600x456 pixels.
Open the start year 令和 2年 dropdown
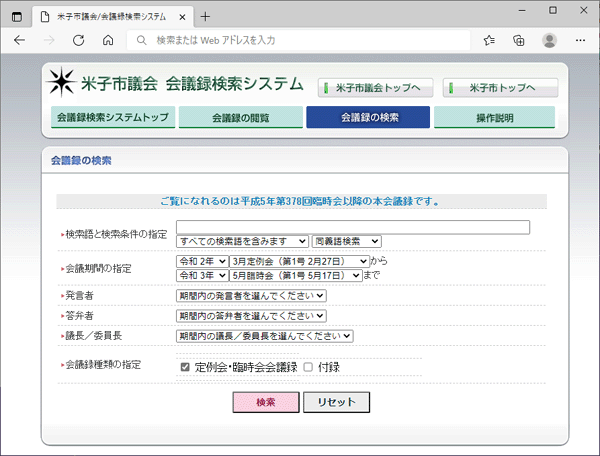coord(202,262)
